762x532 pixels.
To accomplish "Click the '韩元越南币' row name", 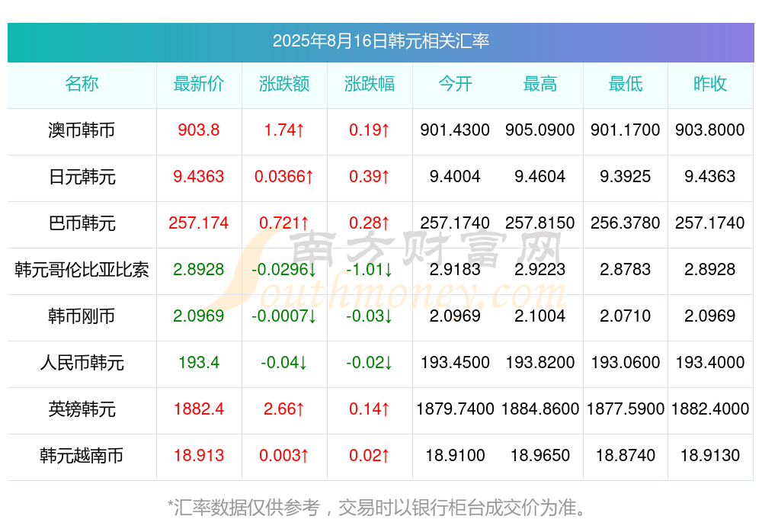I will tap(82, 456).
